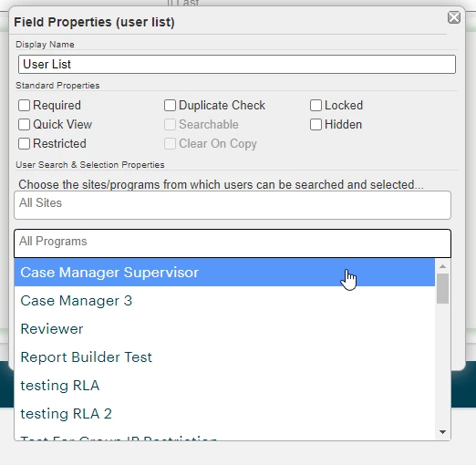Click the dropdown list scroll down arrow

pos(442,432)
